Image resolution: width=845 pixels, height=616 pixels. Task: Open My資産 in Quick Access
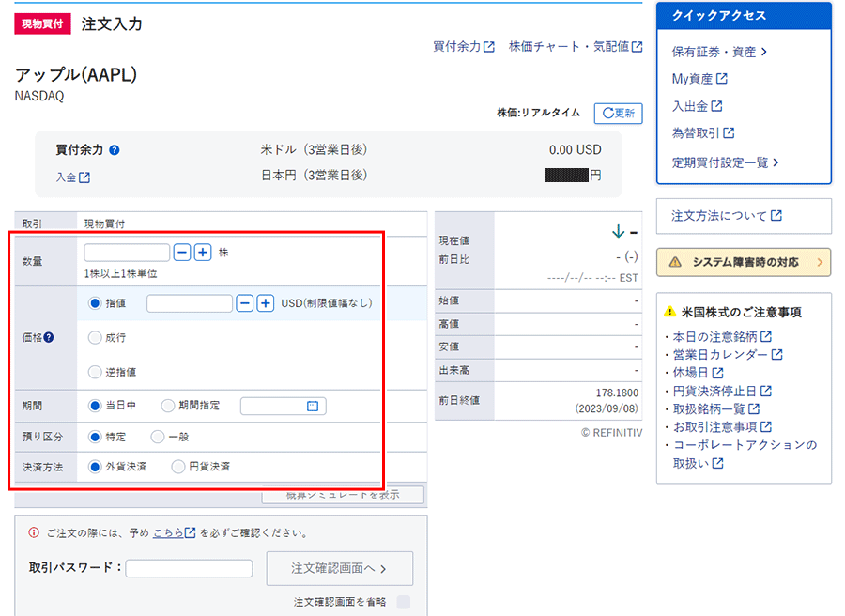point(699,79)
